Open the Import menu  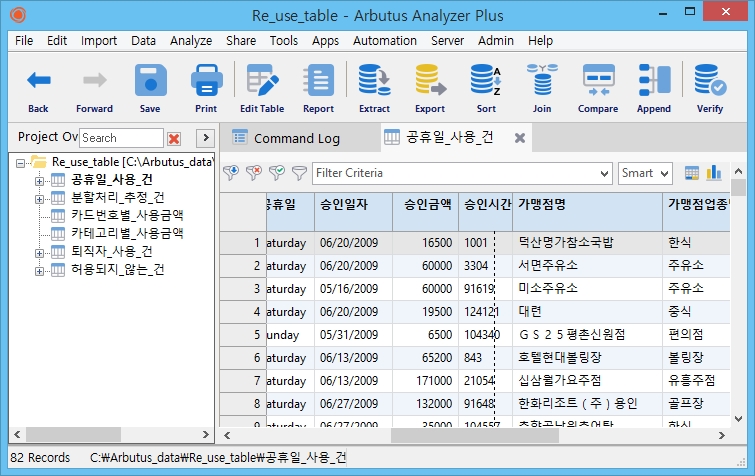pos(99,40)
